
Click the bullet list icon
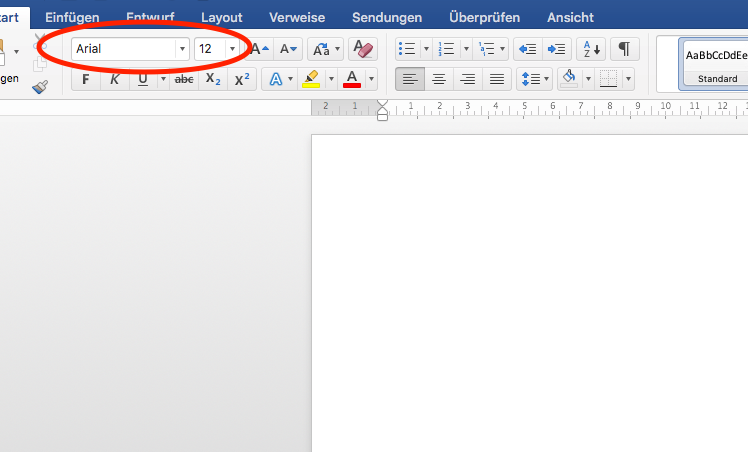click(407, 49)
